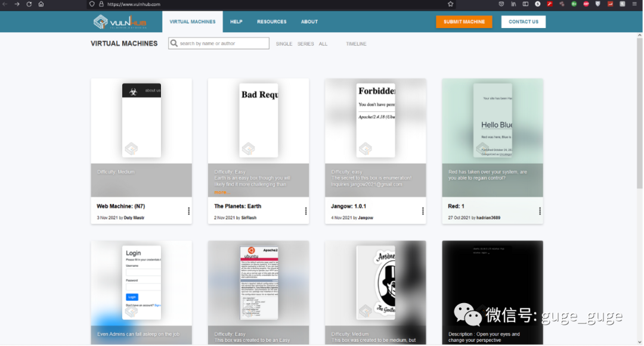
Task: View author hadrian3689's profile
Action: coord(488,218)
